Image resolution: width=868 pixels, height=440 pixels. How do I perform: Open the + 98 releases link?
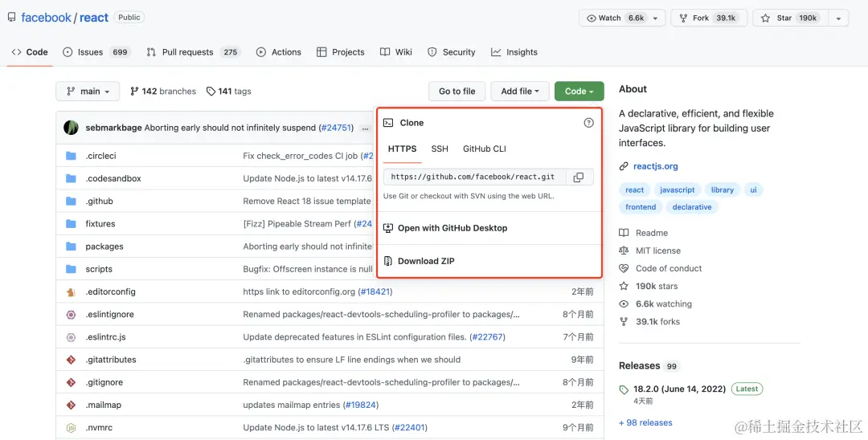click(645, 423)
